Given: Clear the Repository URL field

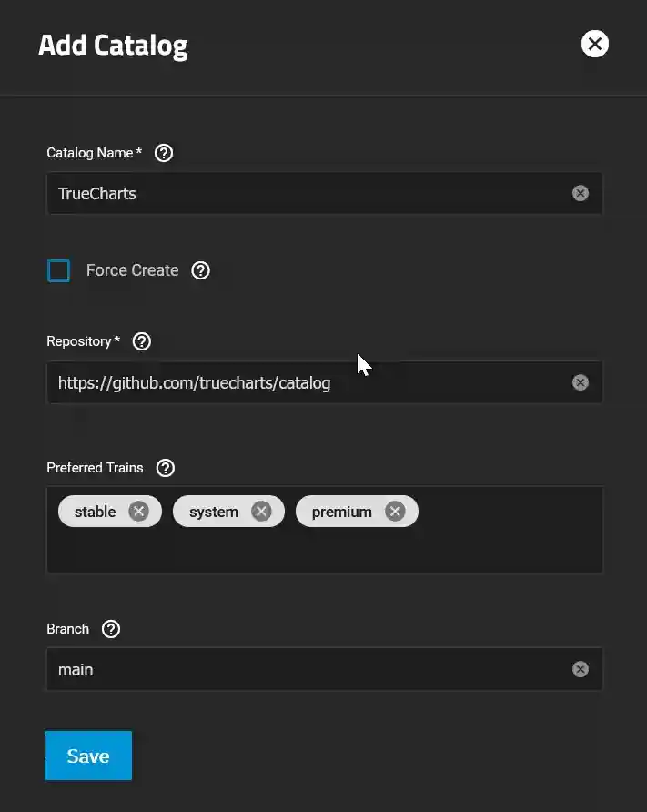Looking at the screenshot, I should (581, 382).
